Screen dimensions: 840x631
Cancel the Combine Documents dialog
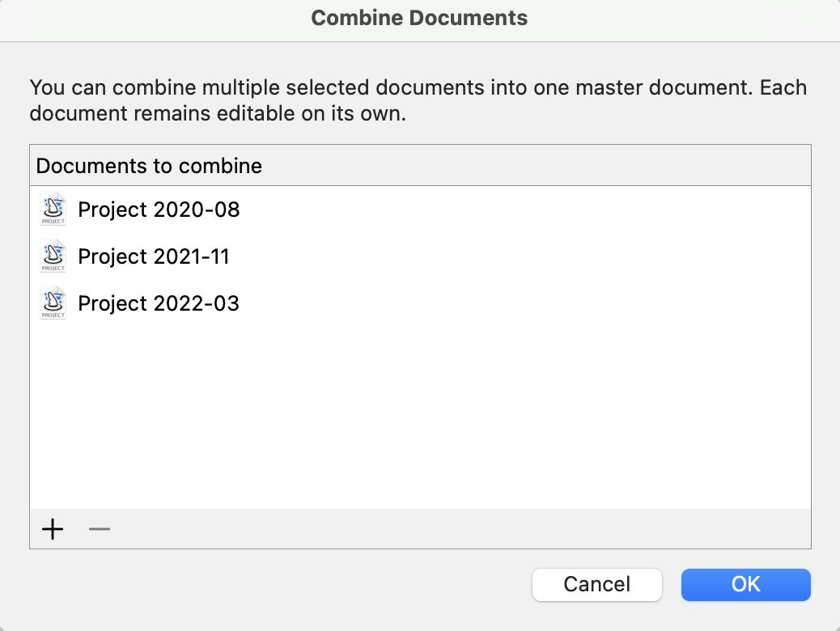pyautogui.click(x=597, y=584)
